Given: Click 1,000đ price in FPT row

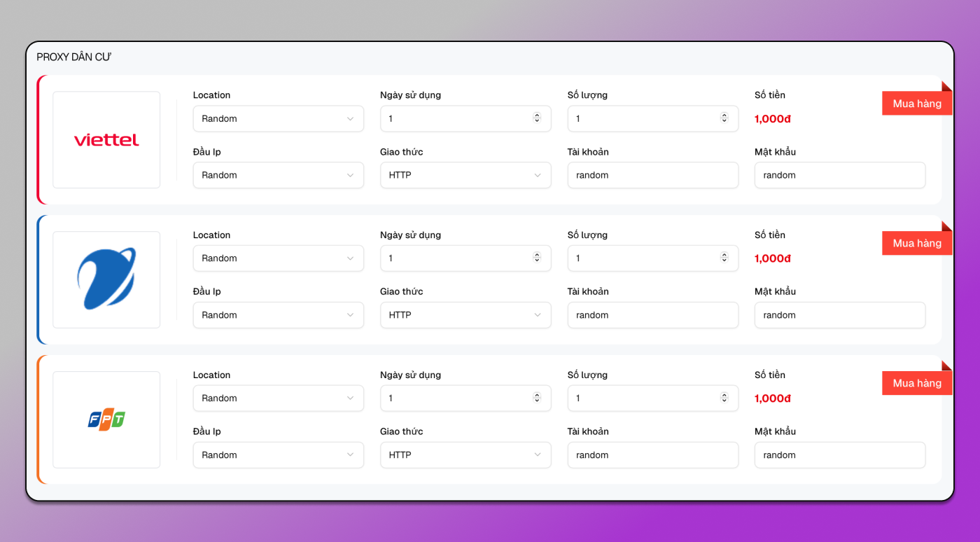Looking at the screenshot, I should click(773, 398).
